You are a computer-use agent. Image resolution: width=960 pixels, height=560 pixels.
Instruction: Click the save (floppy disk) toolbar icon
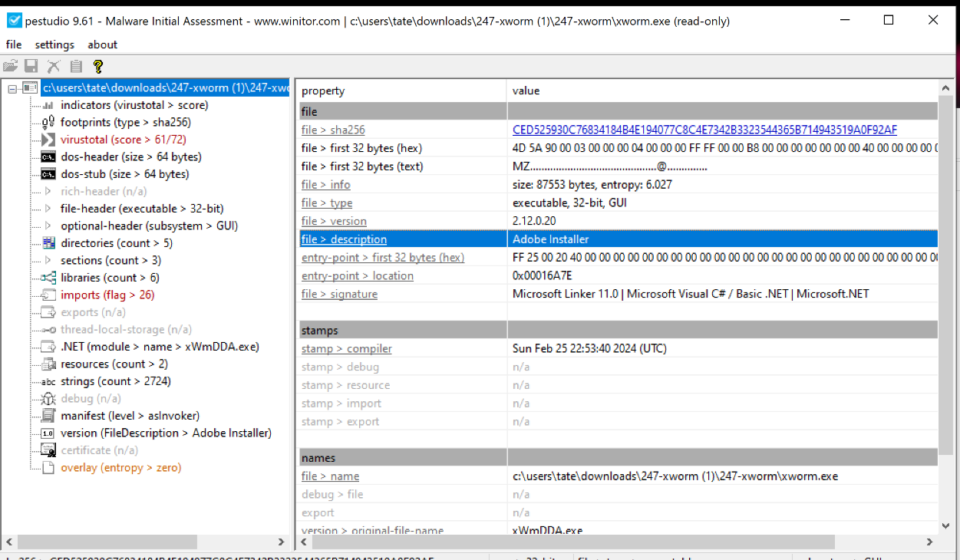(31, 65)
